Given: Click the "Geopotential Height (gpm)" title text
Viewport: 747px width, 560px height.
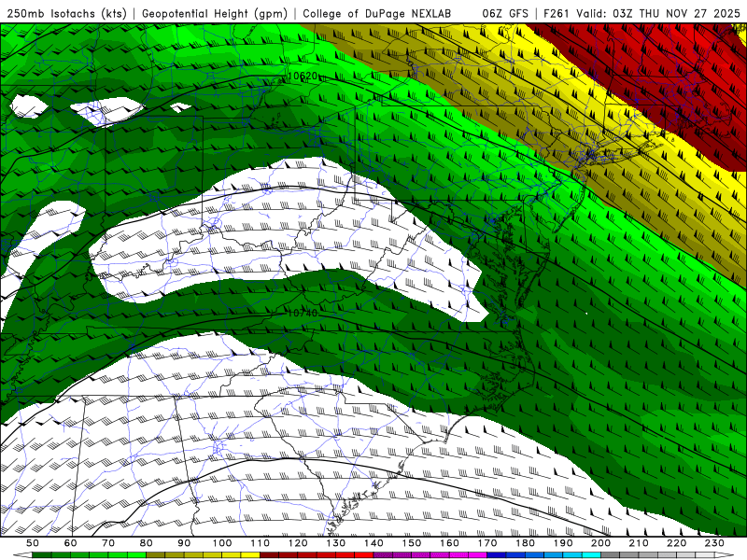Looking at the screenshot, I should (215, 13).
